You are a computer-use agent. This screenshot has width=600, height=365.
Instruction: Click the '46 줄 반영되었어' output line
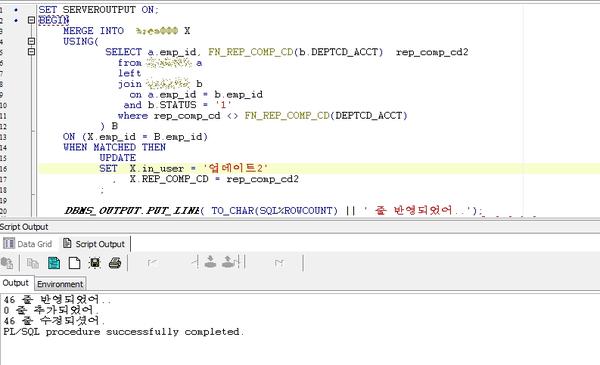[57, 300]
